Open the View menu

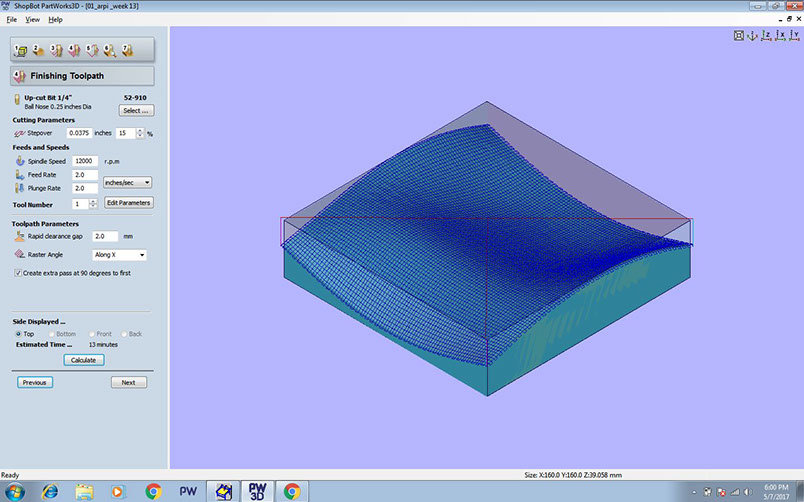tap(32, 19)
